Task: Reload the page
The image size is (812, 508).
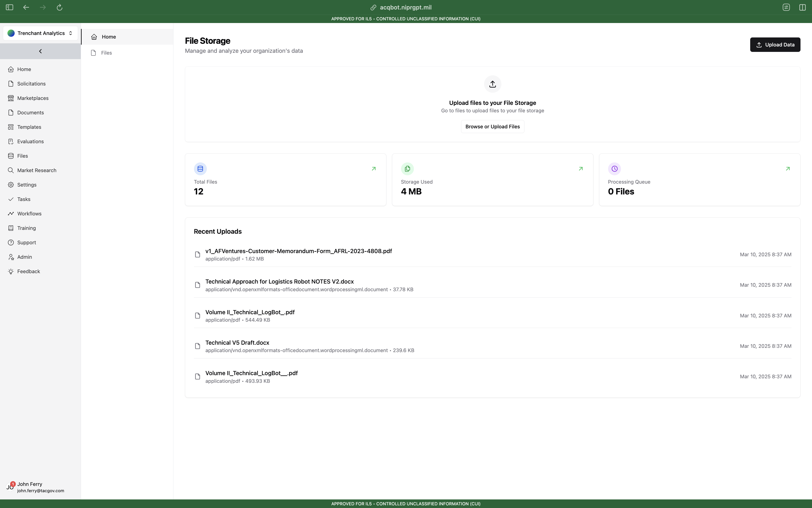Action: [x=60, y=7]
